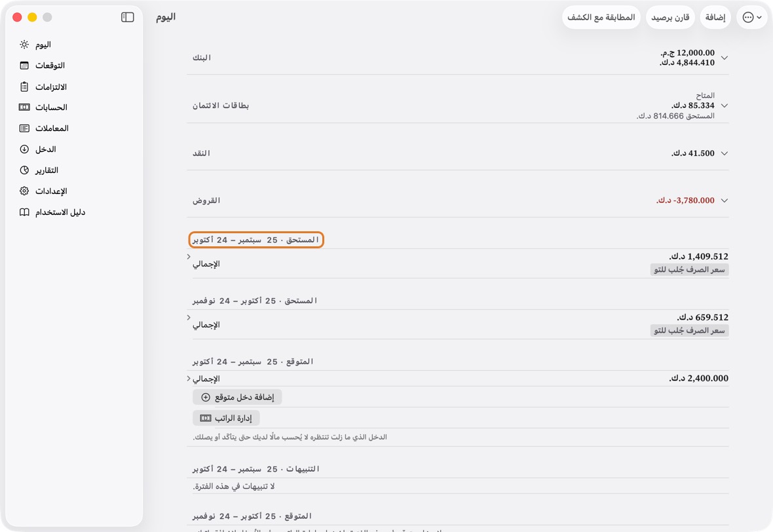Click the المتوقع · 25 سبتمبر – 24 أكتوبر heading
The width and height of the screenshot is (773, 532).
[253, 362]
